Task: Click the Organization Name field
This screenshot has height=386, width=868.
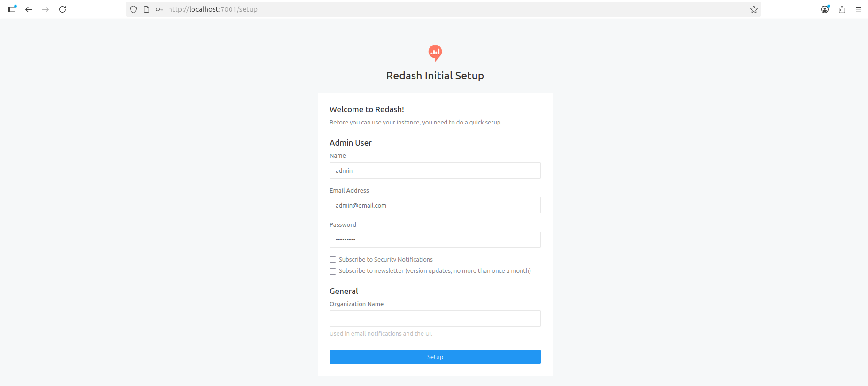Action: (x=435, y=318)
